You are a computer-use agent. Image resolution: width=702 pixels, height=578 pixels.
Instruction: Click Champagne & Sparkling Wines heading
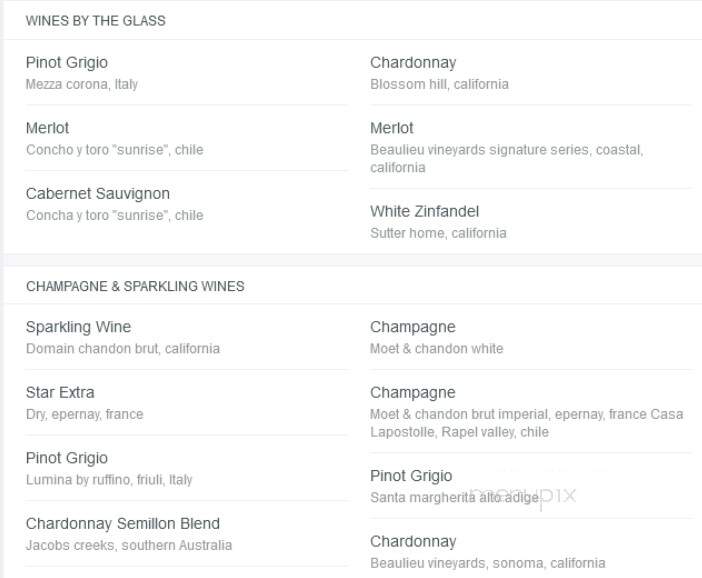135,286
